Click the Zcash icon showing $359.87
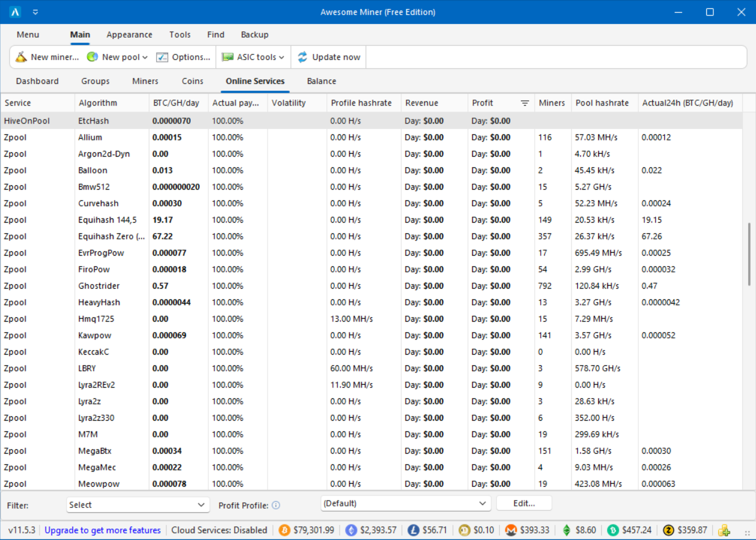This screenshot has width=756, height=540. pyautogui.click(x=669, y=530)
